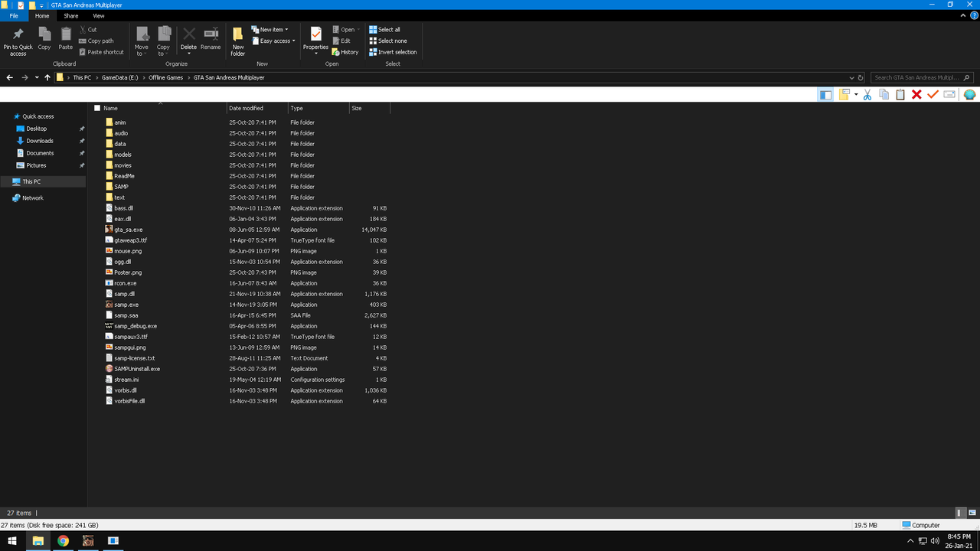The width and height of the screenshot is (980, 551).
Task: Click Copy path in the ribbon
Action: coord(96,41)
